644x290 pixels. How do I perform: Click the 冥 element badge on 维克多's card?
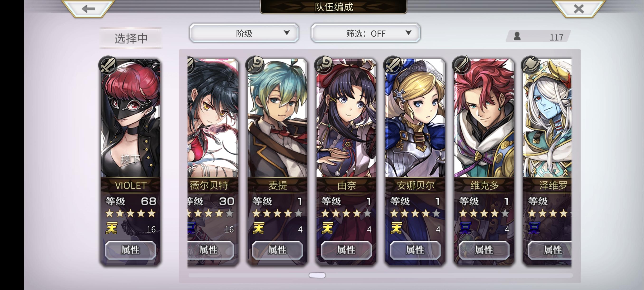tap(465, 228)
